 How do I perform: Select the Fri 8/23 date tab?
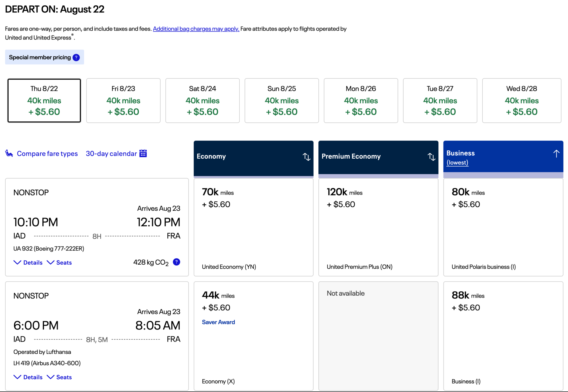(x=123, y=100)
